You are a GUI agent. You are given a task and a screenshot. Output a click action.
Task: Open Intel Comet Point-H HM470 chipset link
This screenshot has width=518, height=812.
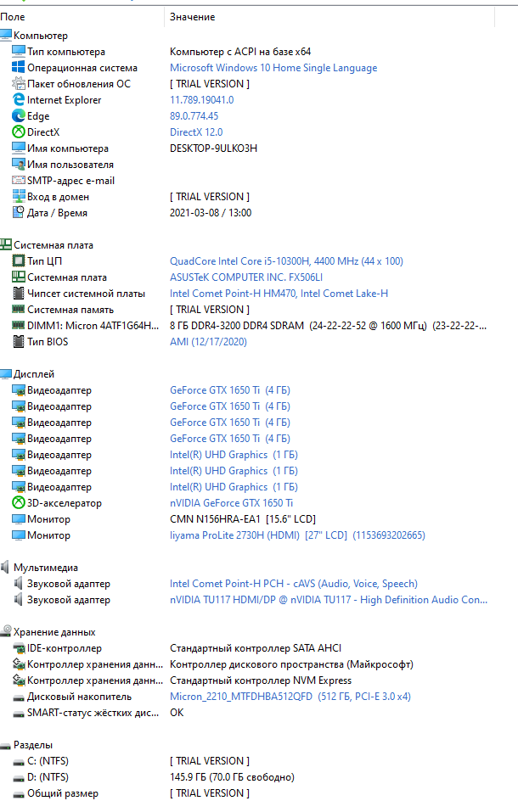coord(279,293)
